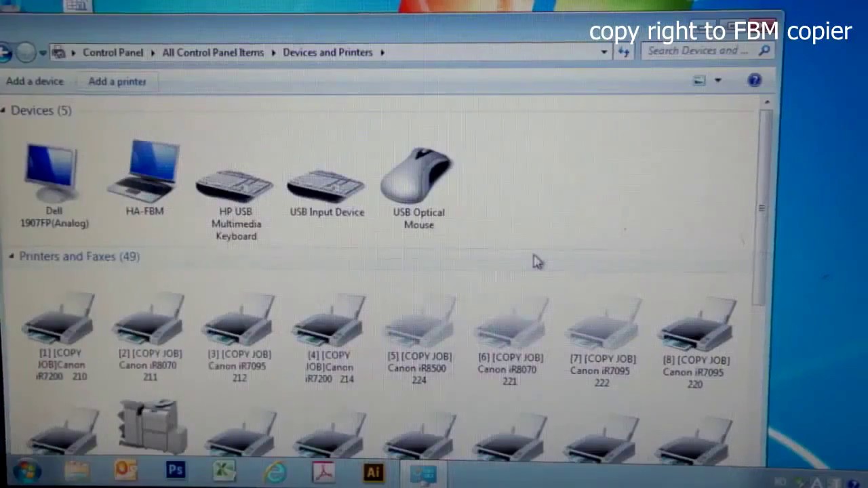Viewport: 868px width, 488px height.
Task: Open the address bar history dropdown
Action: (x=604, y=52)
